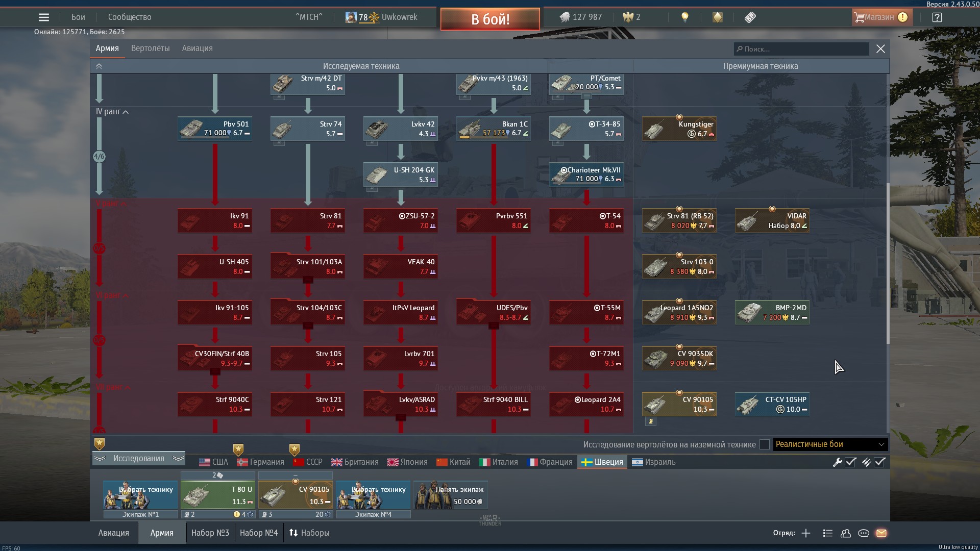Enable helicopter research on ground vehicles checkbox
This screenshot has width=980, height=551.
click(764, 444)
